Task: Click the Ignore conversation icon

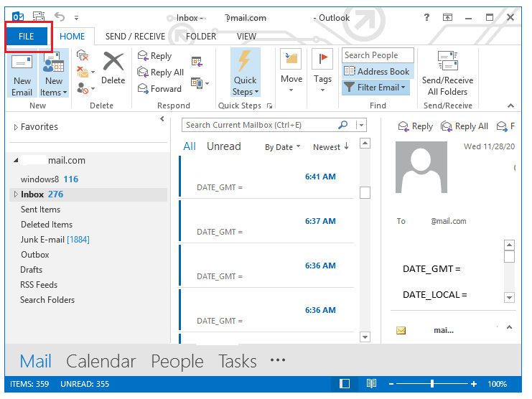Action: pyautogui.click(x=83, y=55)
